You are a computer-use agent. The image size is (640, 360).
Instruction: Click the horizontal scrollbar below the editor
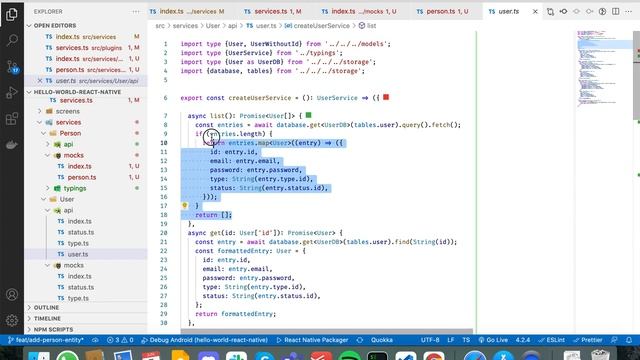[x=327, y=331]
